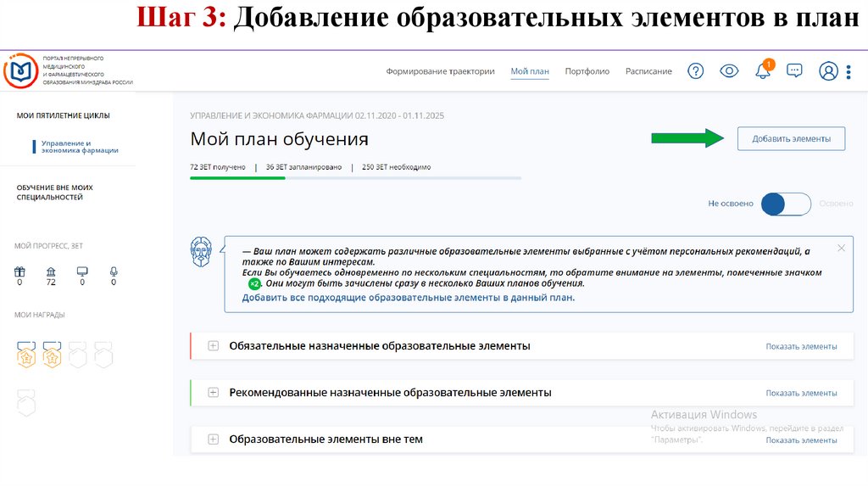Click the advisor avatar icon
Image resolution: width=868 pixels, height=487 pixels.
tap(201, 252)
